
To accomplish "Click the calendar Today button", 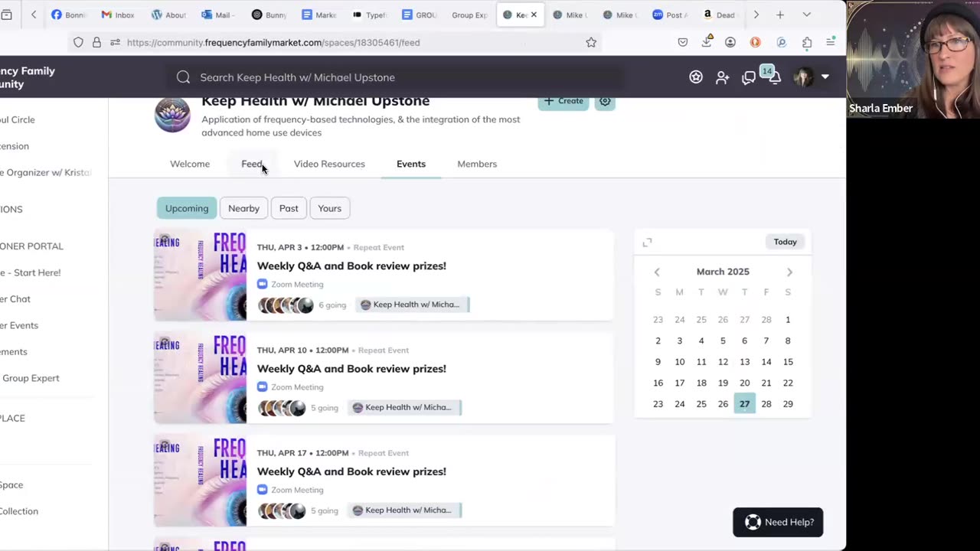I will tap(785, 242).
